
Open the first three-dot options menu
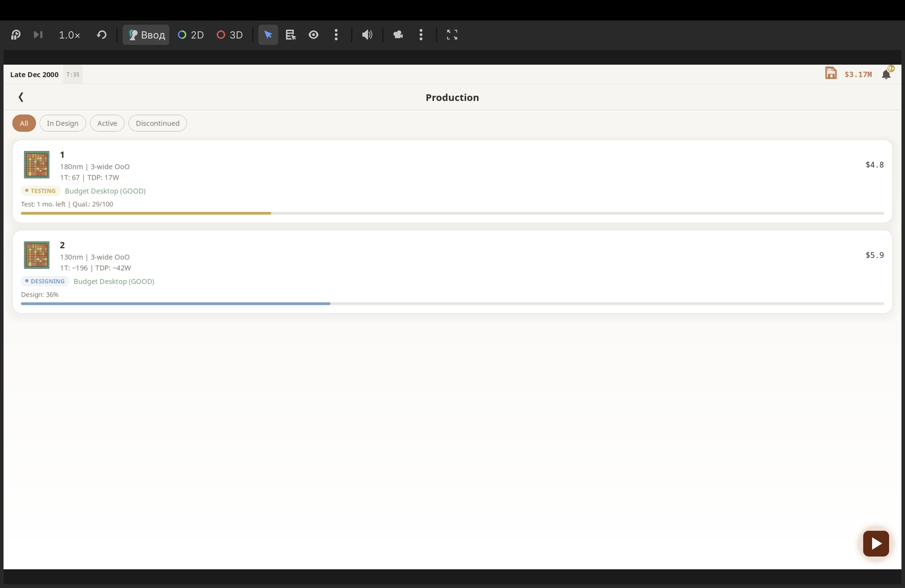pyautogui.click(x=336, y=35)
